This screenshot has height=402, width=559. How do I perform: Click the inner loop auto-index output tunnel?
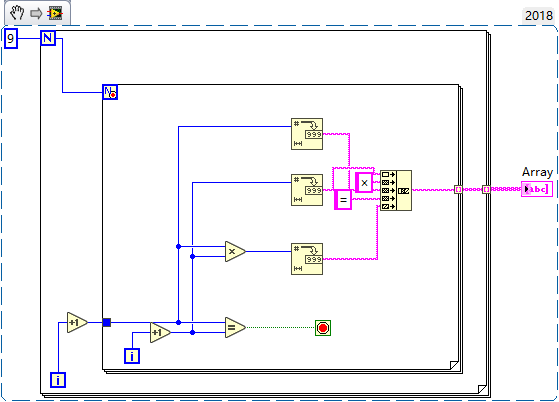(x=458, y=190)
